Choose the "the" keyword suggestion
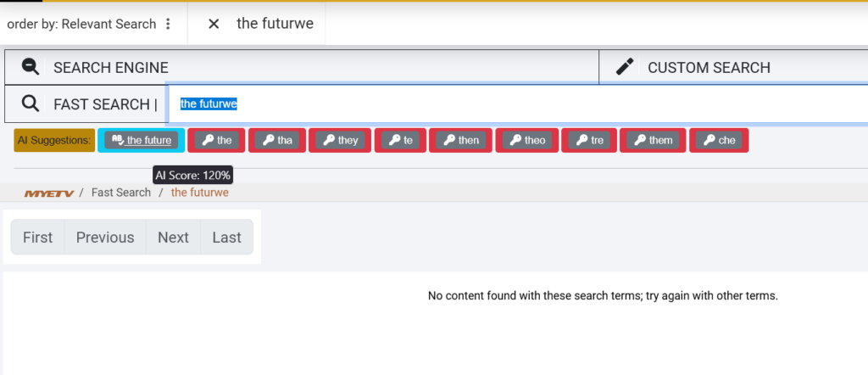 (x=216, y=140)
